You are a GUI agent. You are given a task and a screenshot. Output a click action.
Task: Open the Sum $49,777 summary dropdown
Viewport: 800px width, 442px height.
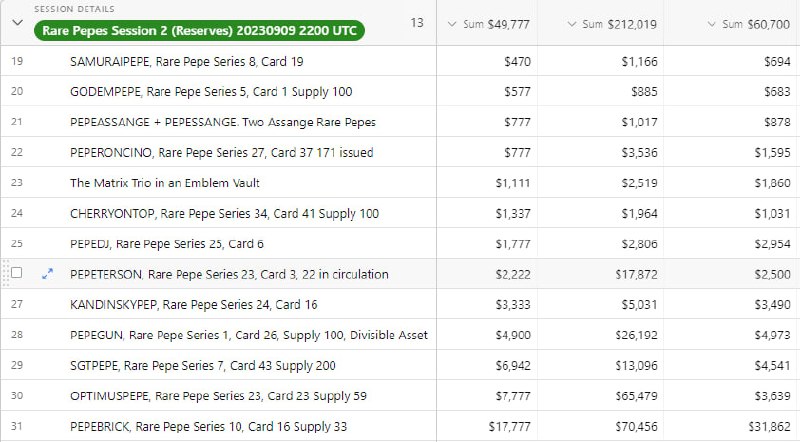click(x=488, y=24)
